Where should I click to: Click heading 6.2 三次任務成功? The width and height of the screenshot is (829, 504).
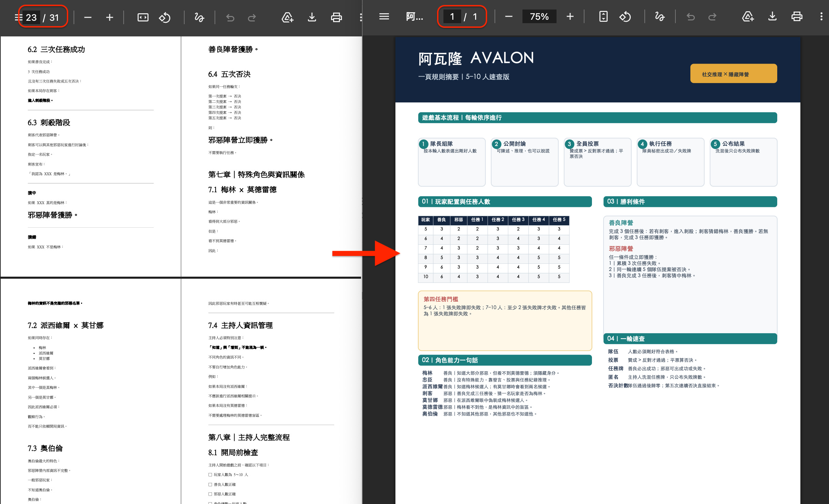click(x=56, y=49)
